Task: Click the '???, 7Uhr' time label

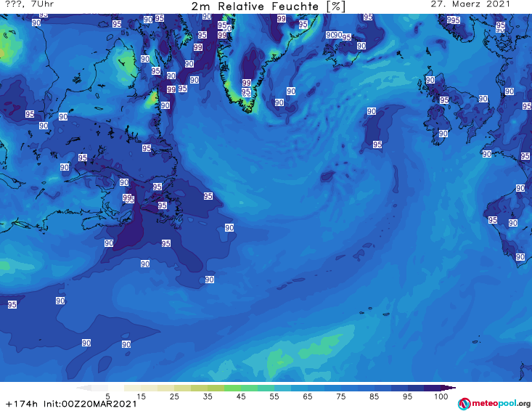Action: [x=30, y=4]
